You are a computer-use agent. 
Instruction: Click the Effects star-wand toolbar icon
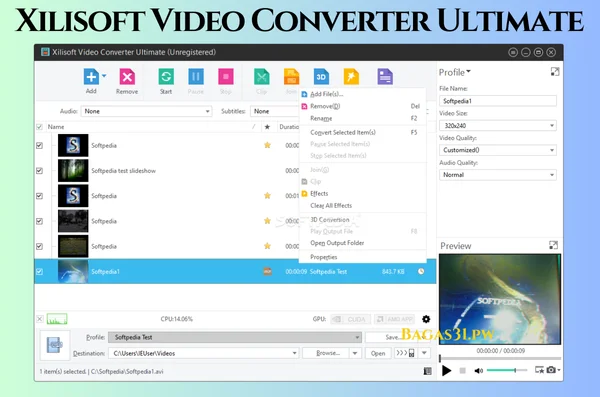coord(351,77)
